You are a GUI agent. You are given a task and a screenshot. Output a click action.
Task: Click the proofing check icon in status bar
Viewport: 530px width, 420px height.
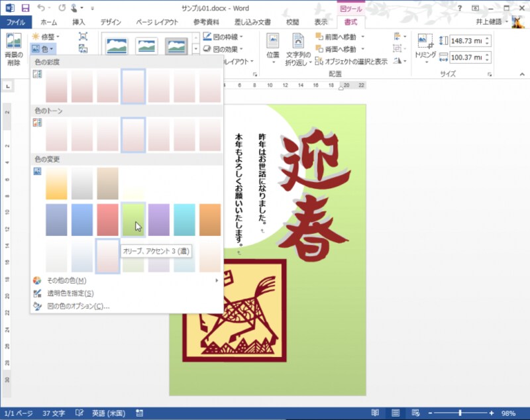pos(80,412)
